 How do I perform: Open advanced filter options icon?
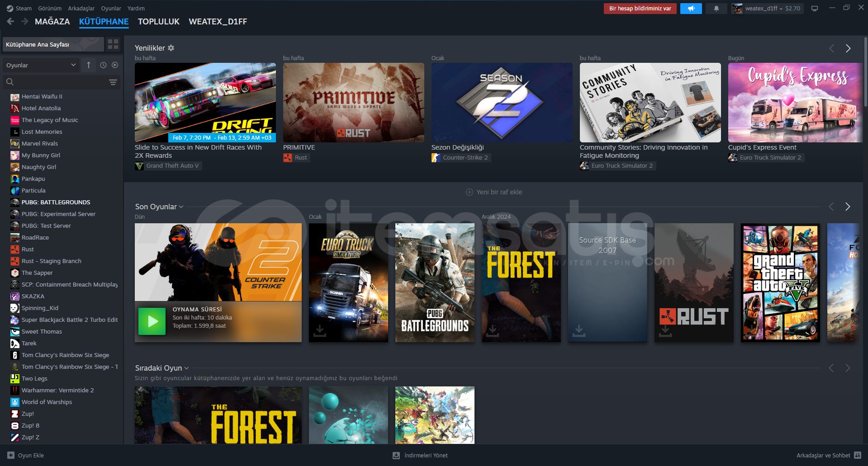[113, 82]
